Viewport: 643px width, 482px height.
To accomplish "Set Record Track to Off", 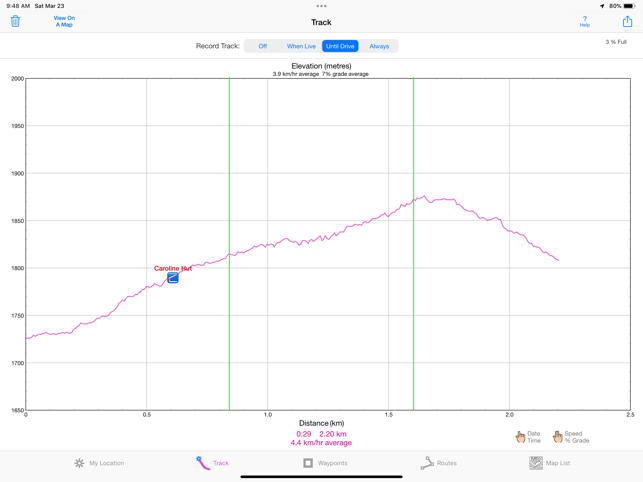I will coord(263,46).
